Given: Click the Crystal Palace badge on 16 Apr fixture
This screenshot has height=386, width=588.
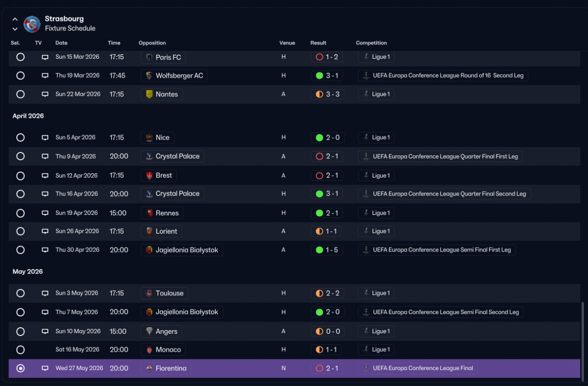Looking at the screenshot, I should pyautogui.click(x=149, y=194).
